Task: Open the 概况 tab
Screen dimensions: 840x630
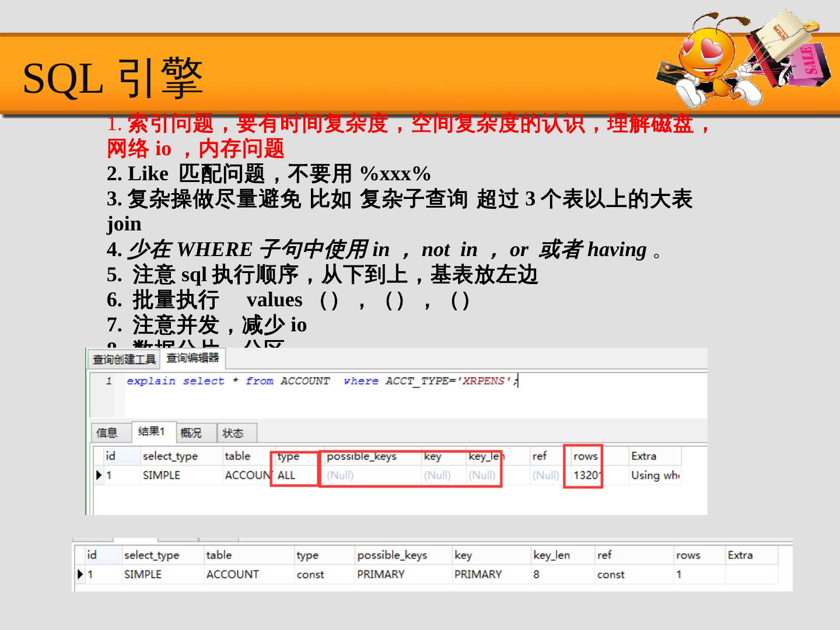Action: 191,433
